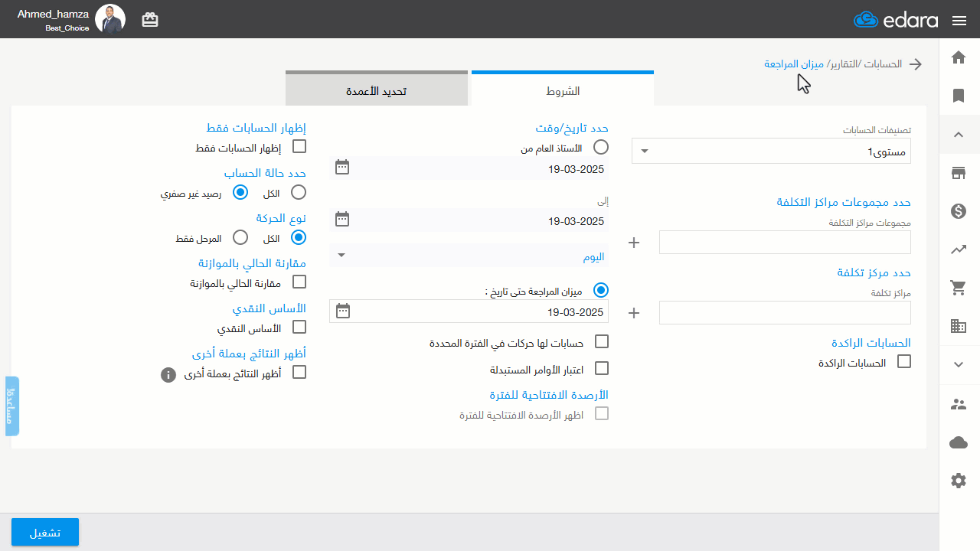980x551 pixels.
Task: Tick اعتبار الأوامر المستبدلة checkbox
Action: pos(602,368)
